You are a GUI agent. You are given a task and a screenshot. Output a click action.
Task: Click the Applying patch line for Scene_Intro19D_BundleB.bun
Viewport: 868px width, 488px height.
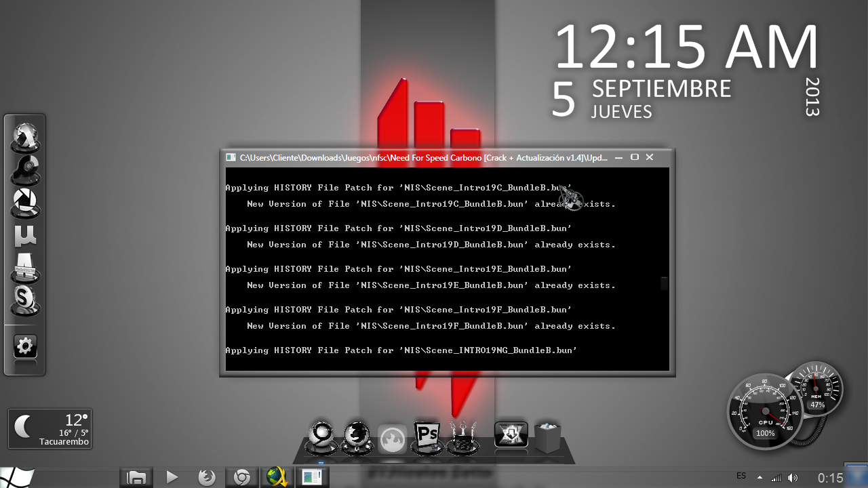point(399,228)
